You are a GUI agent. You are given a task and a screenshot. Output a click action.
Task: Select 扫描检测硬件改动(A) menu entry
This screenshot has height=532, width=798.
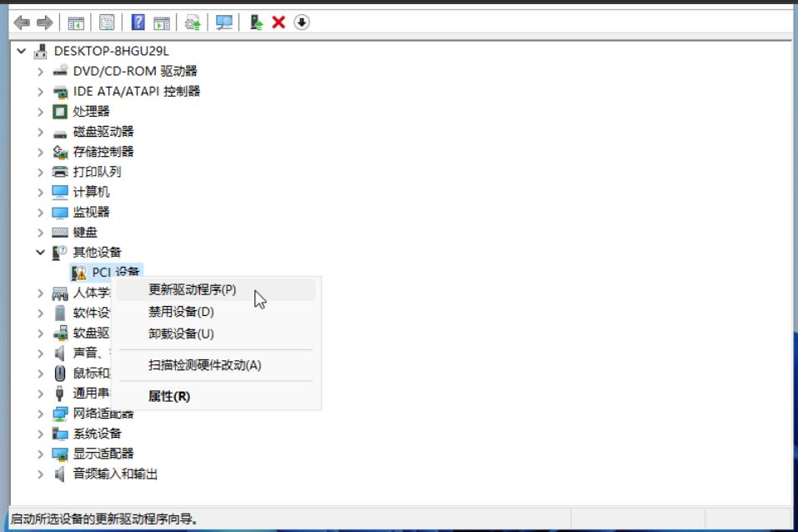click(x=204, y=365)
